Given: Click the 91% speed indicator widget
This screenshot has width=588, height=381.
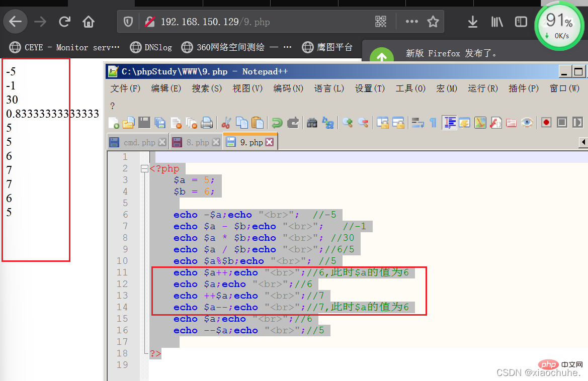Looking at the screenshot, I should pos(559,26).
